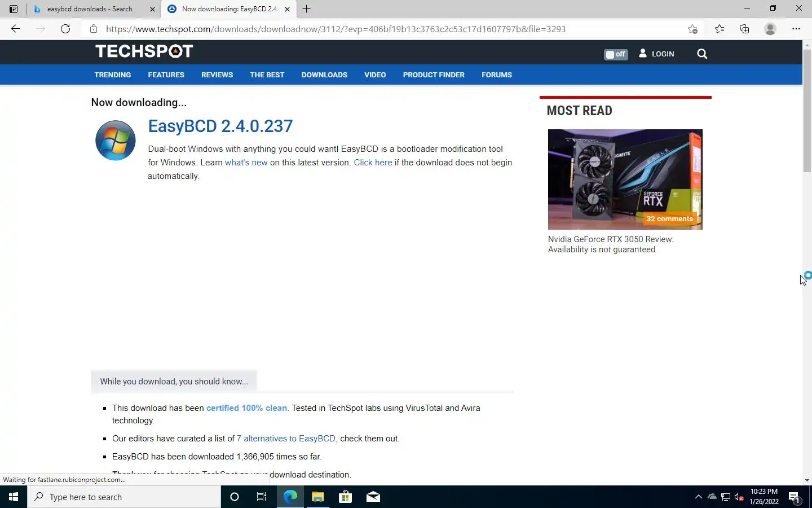The height and width of the screenshot is (508, 812).
Task: Open Cortana circle icon on taskbar
Action: pos(235,497)
